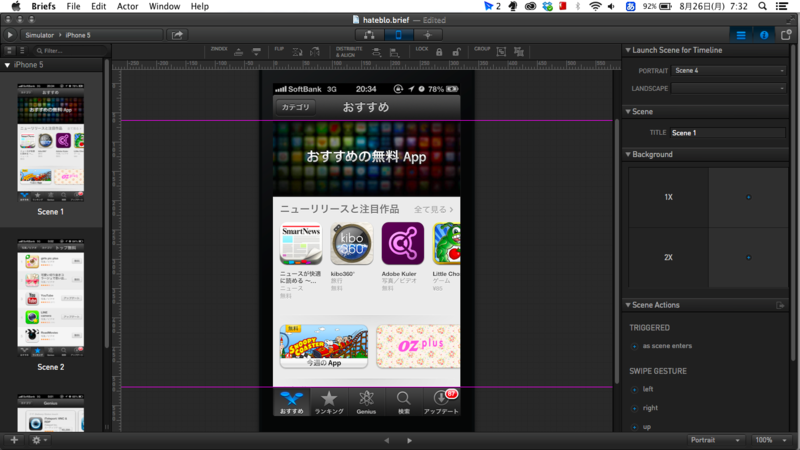Add action for right swipe gesture
The height and width of the screenshot is (450, 800).
[634, 408]
